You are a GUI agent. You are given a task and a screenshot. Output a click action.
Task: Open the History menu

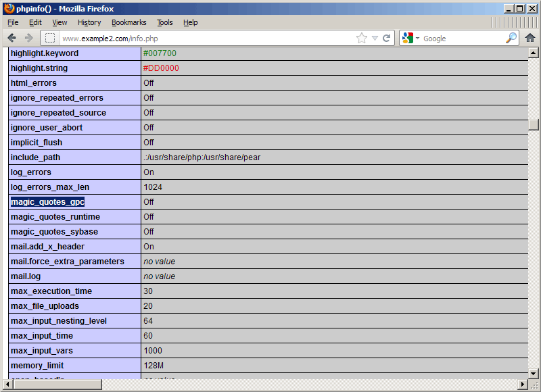click(x=89, y=22)
